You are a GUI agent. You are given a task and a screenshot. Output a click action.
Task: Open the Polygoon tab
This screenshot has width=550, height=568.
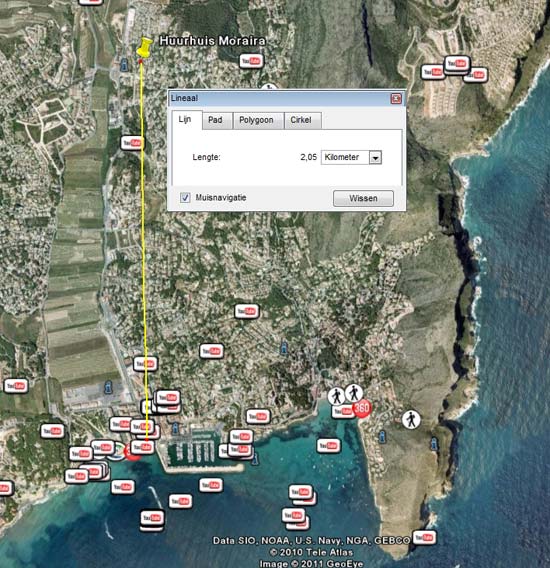pos(257,120)
